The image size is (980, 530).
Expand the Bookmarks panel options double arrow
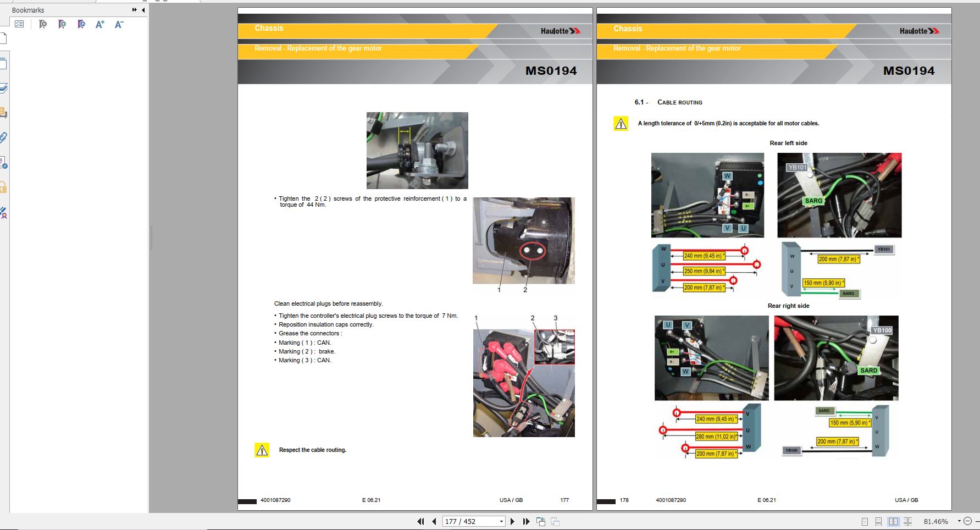click(135, 10)
